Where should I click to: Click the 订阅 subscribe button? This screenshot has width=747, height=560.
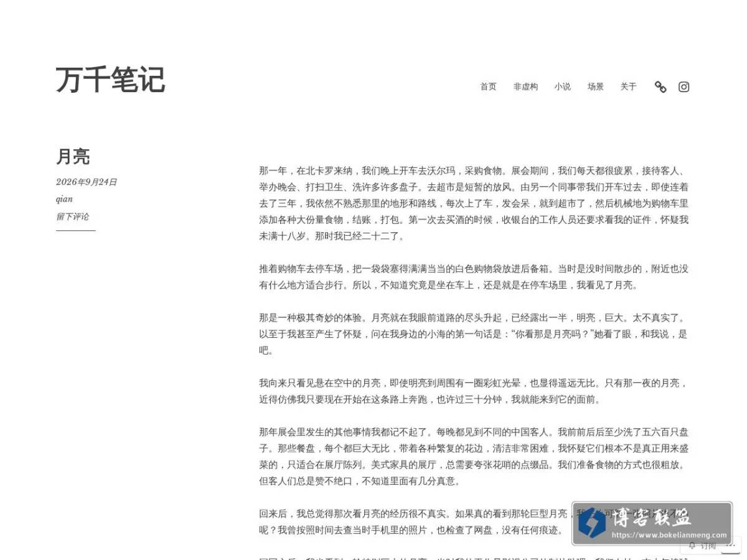pos(703,546)
